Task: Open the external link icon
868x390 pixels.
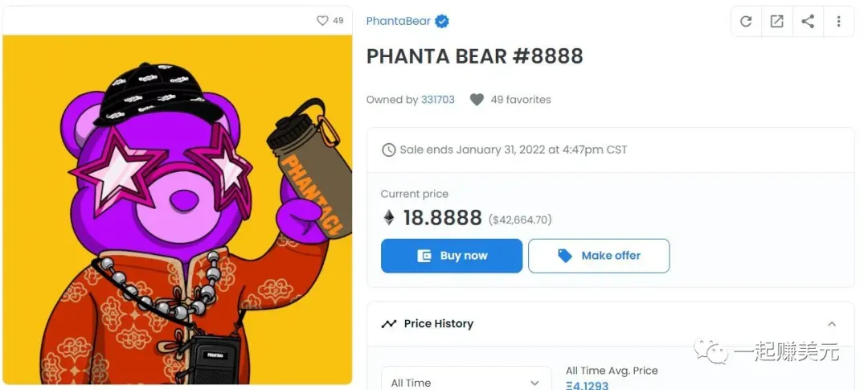Action: coord(776,22)
